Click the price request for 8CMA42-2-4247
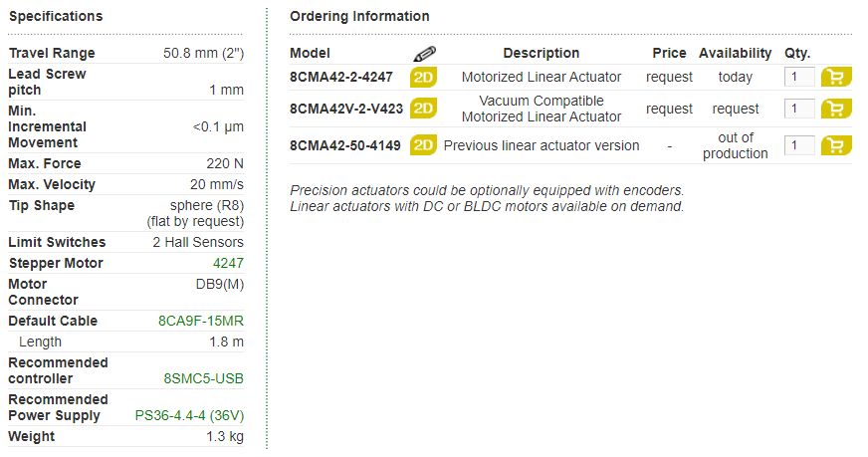The width and height of the screenshot is (868, 457). [669, 77]
